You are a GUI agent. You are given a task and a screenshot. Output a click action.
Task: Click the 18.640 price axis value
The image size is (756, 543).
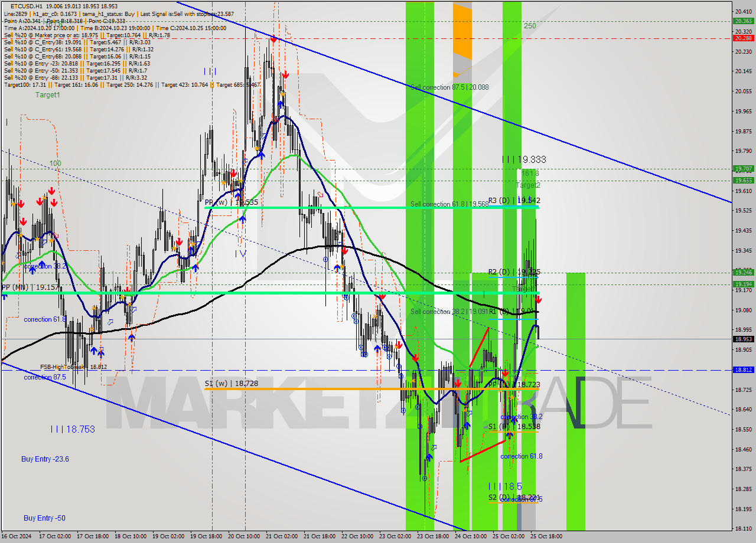pos(743,409)
